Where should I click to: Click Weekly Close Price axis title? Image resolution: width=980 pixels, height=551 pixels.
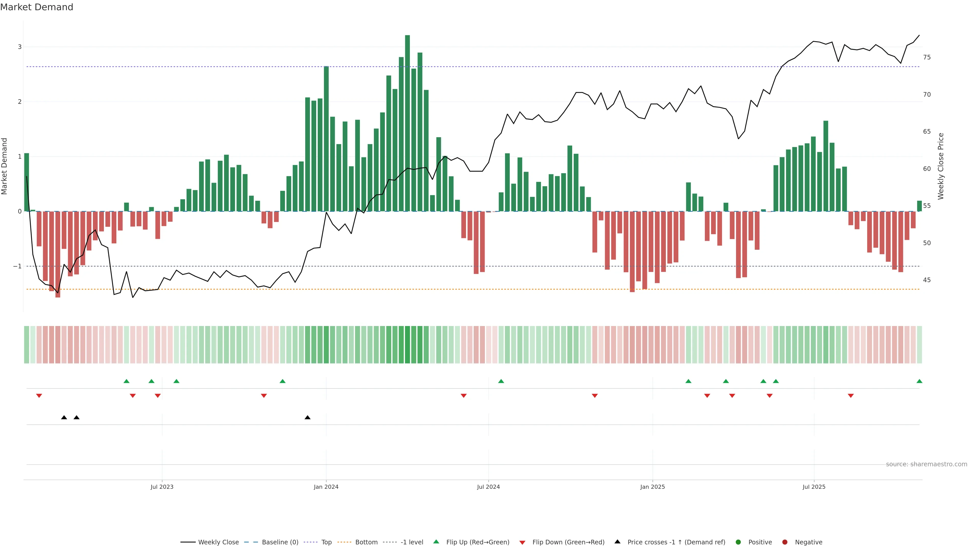[941, 166]
